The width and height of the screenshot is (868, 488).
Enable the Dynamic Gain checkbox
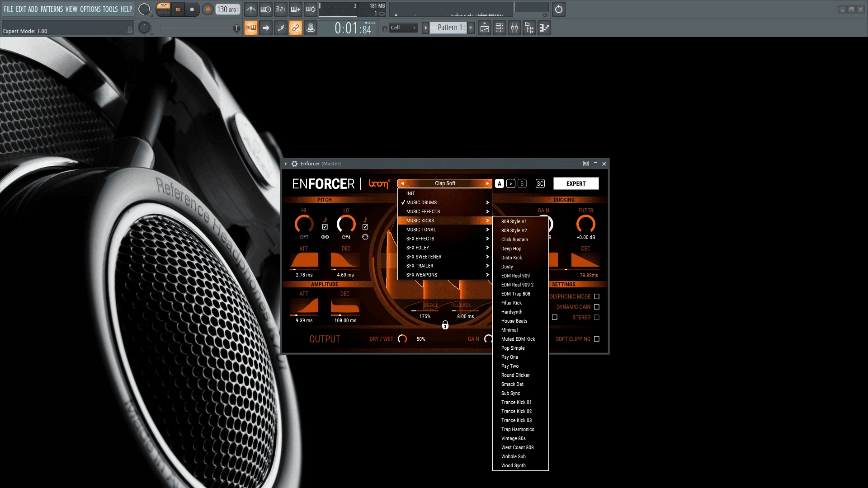[x=597, y=307]
